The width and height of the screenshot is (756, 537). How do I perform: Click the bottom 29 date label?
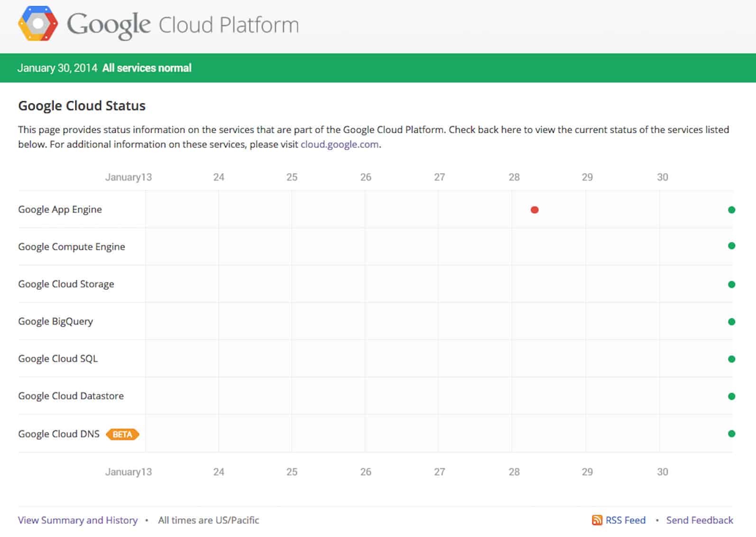pos(587,472)
